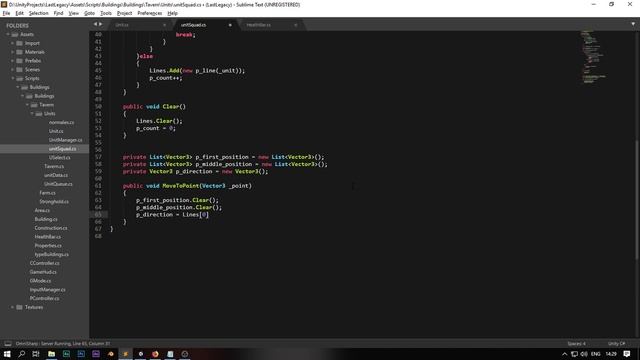Collapse the Assets folder
This screenshot has height=360, width=640.
tap(8, 34)
